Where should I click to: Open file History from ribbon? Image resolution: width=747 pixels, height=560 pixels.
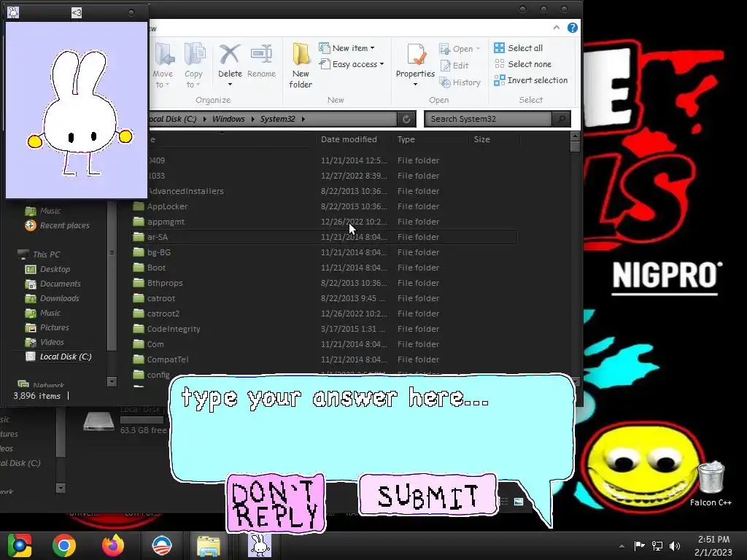[460, 82]
